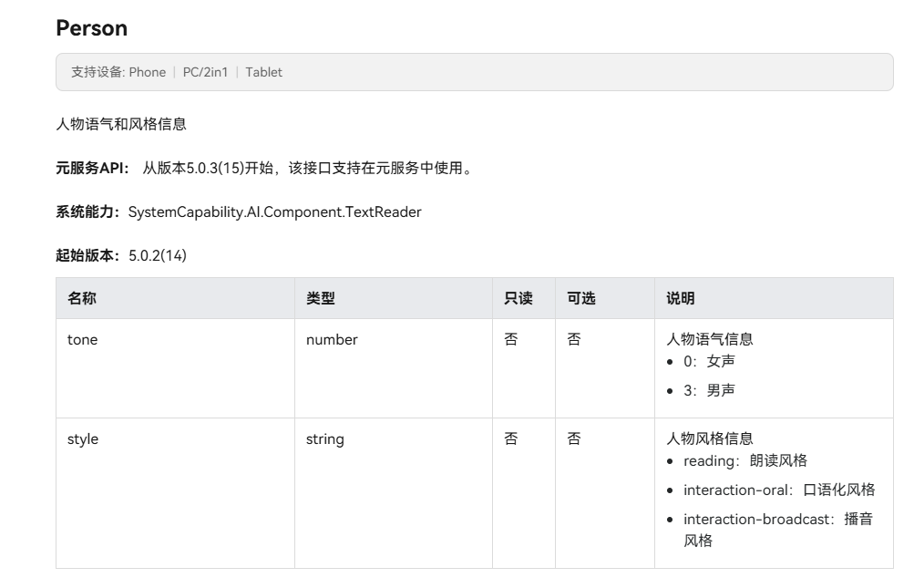The width and height of the screenshot is (924, 588).
Task: Click the reading：朗读风格 bullet item
Action: (744, 460)
